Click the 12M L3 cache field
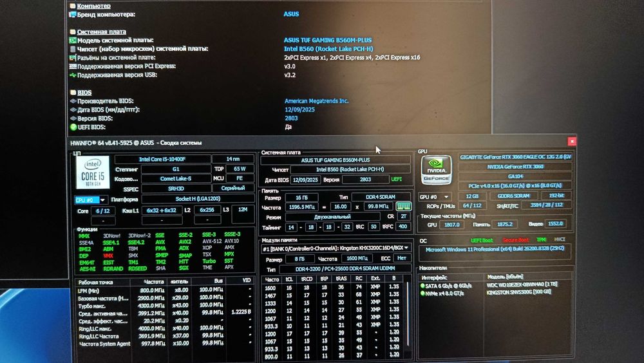644x363 pixels. pyautogui.click(x=243, y=215)
